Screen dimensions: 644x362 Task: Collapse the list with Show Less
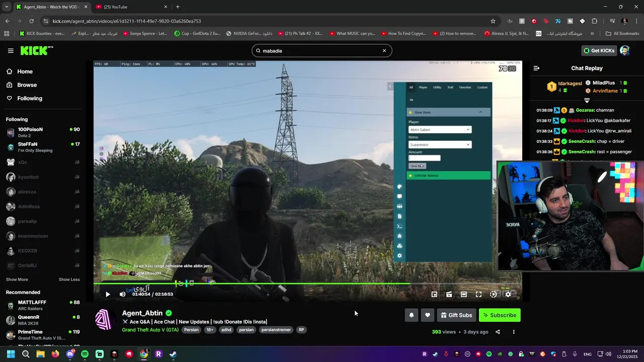(69, 280)
